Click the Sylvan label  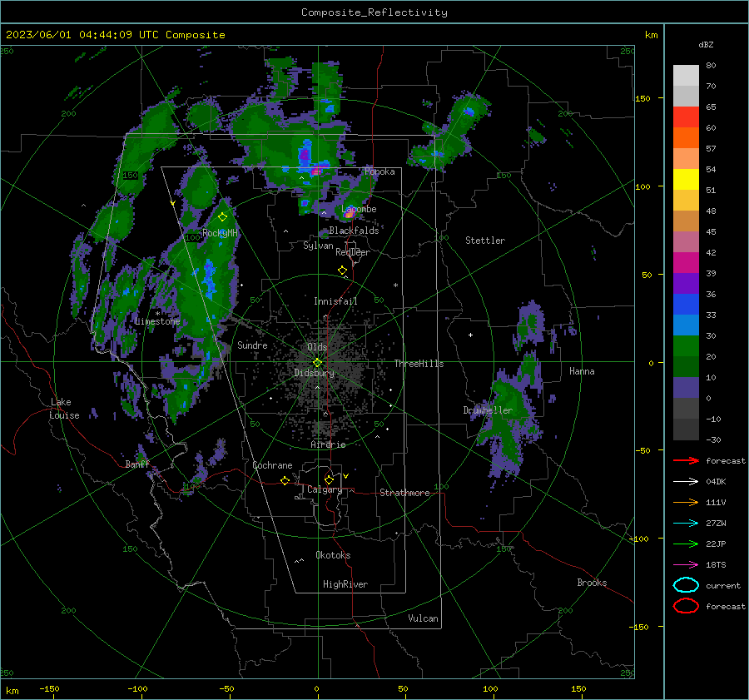(318, 246)
